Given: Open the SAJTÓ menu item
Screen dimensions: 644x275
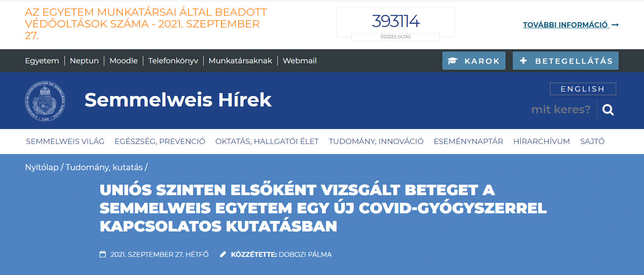Looking at the screenshot, I should click(x=592, y=142).
